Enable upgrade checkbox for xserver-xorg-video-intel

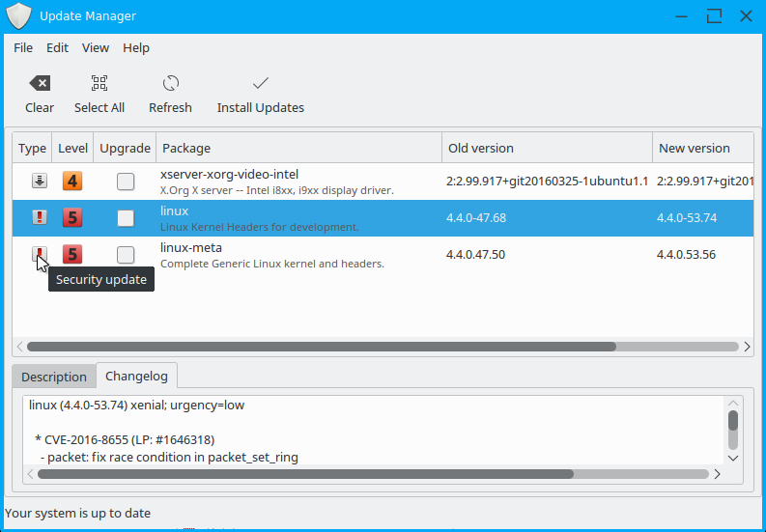[126, 181]
